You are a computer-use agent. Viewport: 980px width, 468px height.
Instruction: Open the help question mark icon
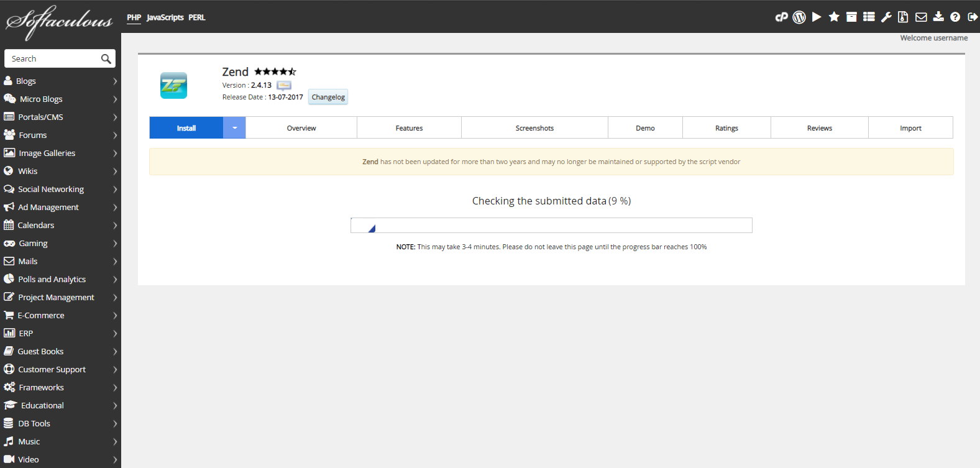(x=955, y=17)
